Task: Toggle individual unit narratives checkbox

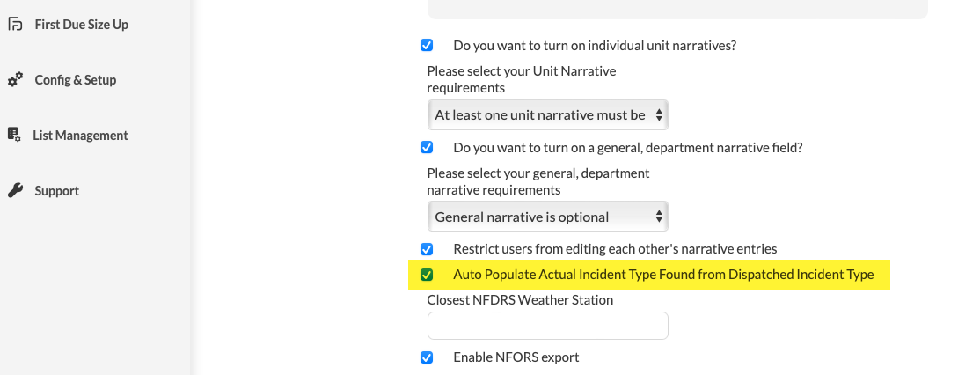Action: [427, 45]
